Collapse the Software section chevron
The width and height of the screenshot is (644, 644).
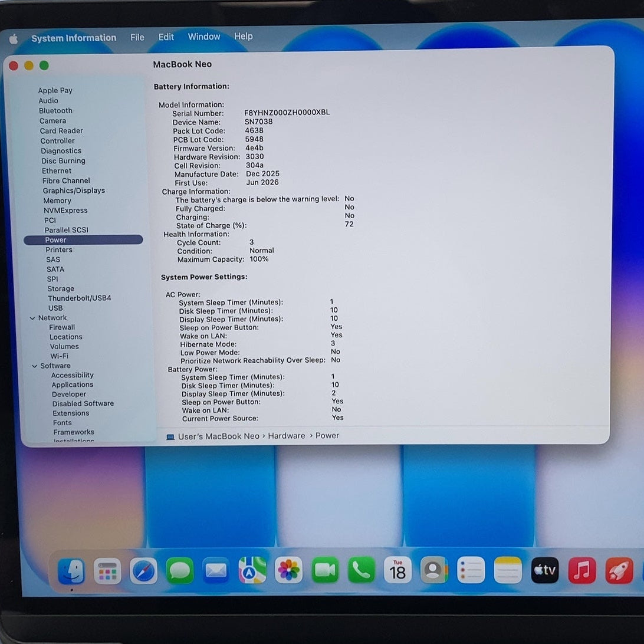pyautogui.click(x=34, y=366)
